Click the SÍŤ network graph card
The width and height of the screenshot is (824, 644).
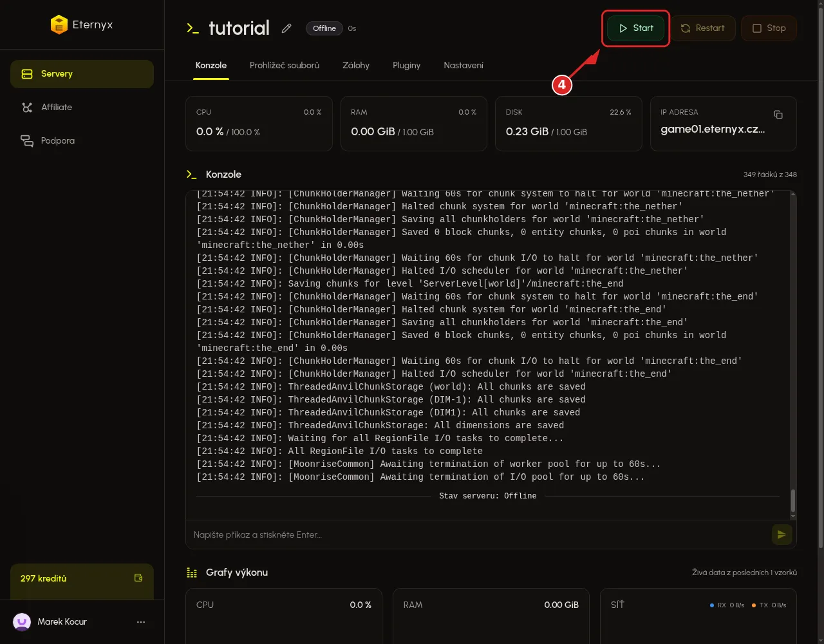pyautogui.click(x=698, y=616)
